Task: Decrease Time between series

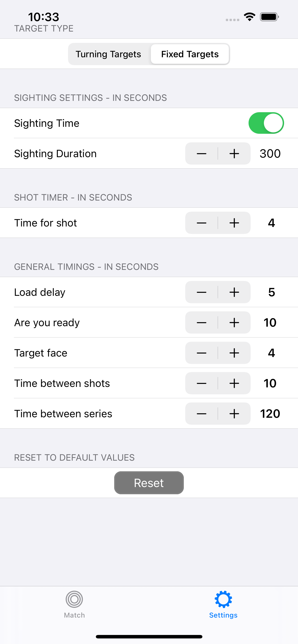Action: tap(201, 414)
